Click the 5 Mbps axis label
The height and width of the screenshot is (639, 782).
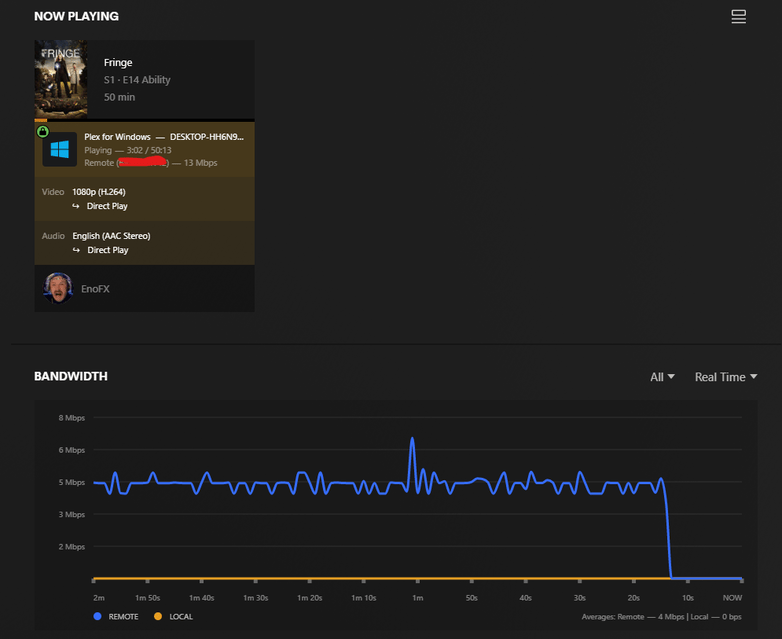tap(72, 482)
